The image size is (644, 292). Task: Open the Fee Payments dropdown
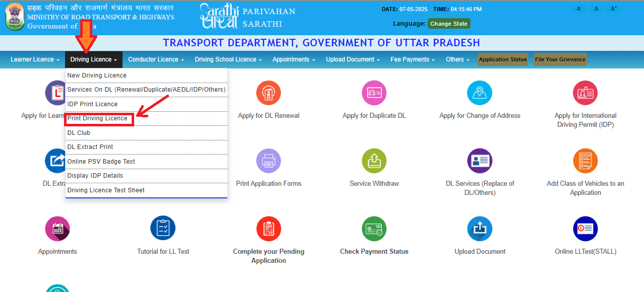click(413, 59)
